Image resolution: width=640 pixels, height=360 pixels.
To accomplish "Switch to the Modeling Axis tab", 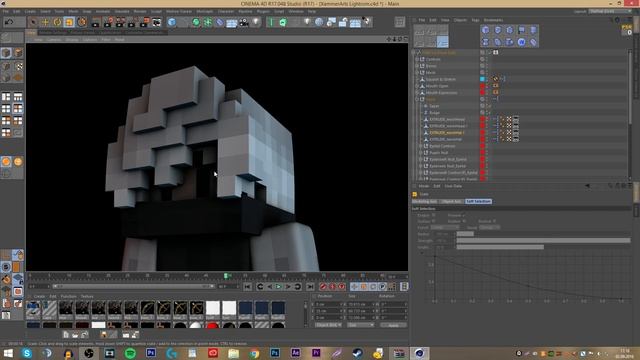I will click(x=425, y=202).
